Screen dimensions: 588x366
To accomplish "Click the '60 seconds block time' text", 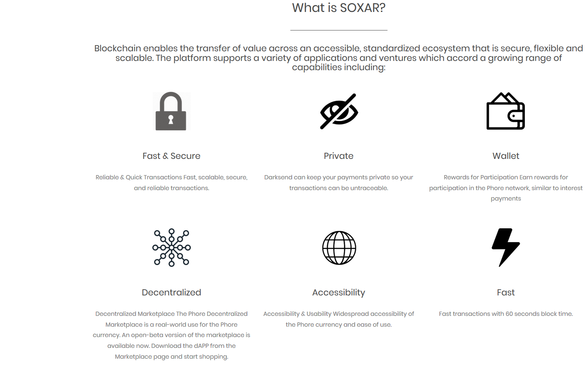I will 539,314.
